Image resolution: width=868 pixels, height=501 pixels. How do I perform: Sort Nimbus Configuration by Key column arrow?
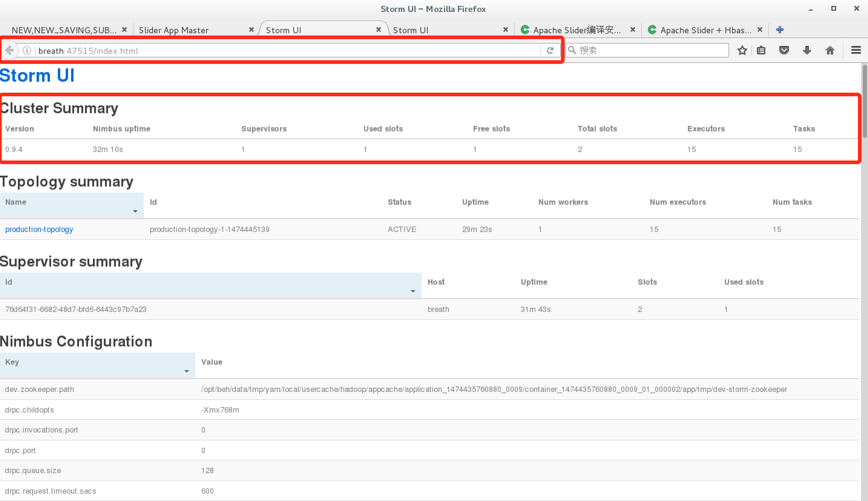(x=187, y=371)
